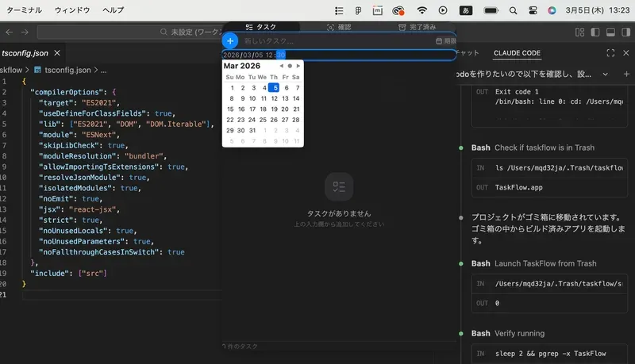Toggle the bottom panel
The height and width of the screenshot is (364, 635).
610,32
